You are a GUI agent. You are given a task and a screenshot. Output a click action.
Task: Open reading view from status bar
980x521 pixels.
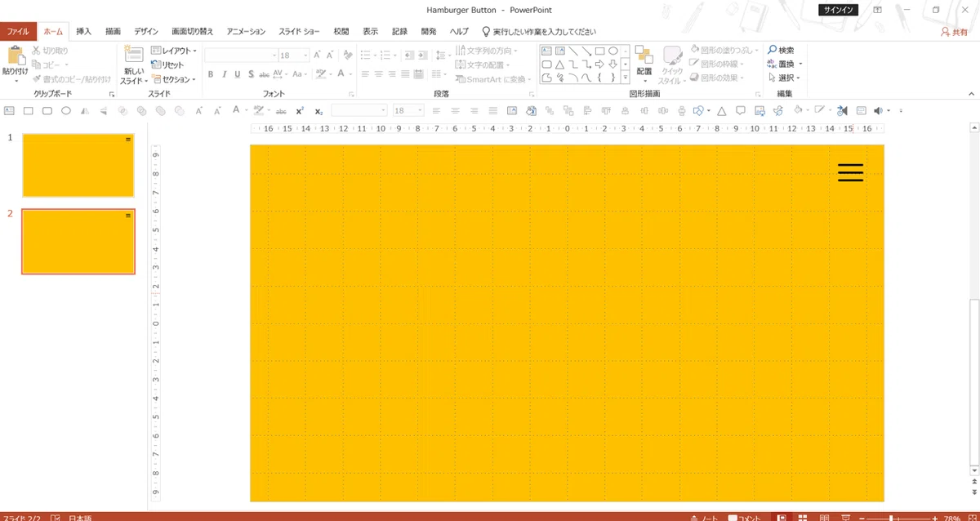pyautogui.click(x=823, y=518)
